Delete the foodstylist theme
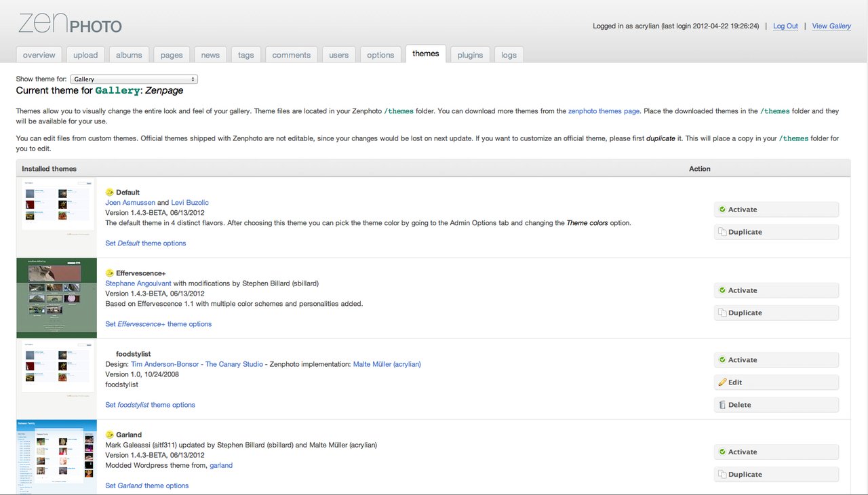Viewport: 868px width, 495px height. point(776,405)
